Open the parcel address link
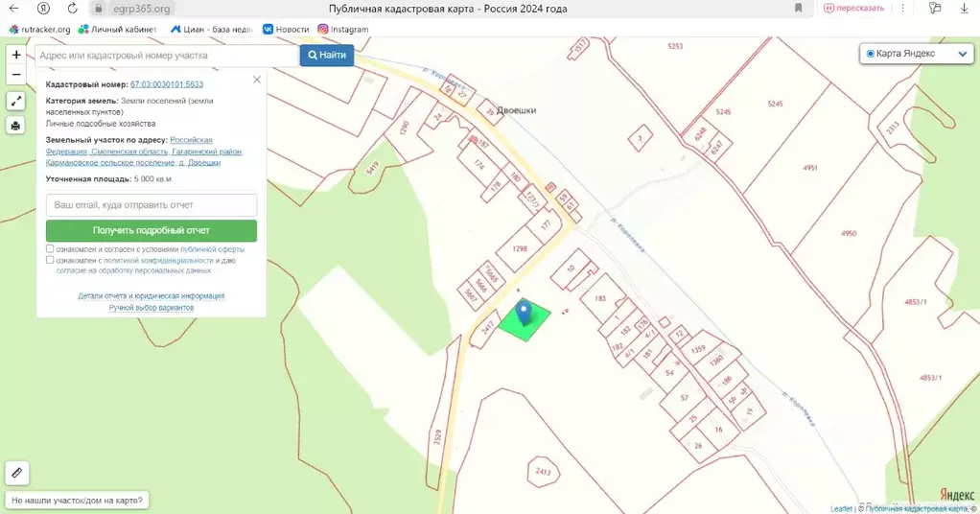The height and width of the screenshot is (514, 980). click(145, 152)
